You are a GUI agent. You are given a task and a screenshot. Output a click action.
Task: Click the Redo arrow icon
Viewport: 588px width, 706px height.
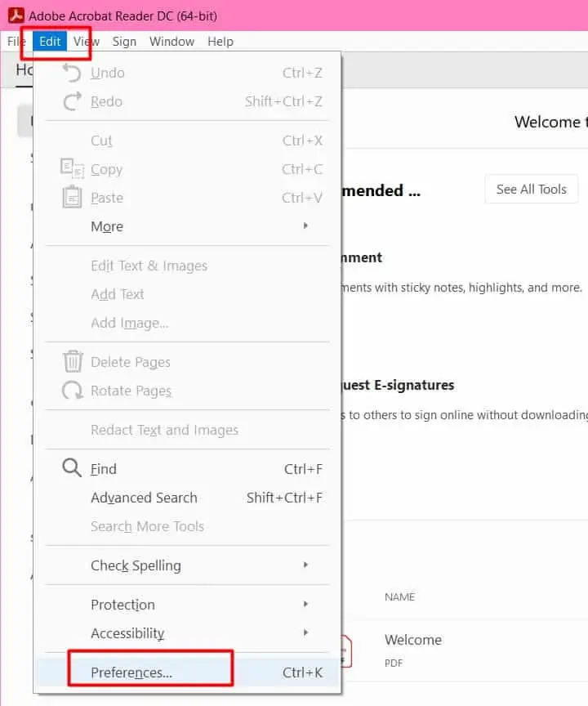pos(72,101)
